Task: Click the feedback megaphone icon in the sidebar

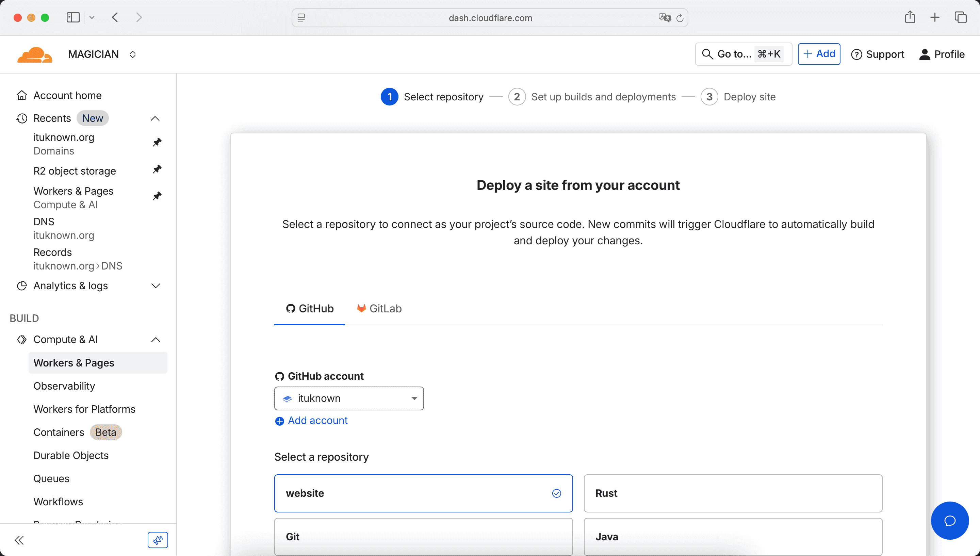Action: pyautogui.click(x=158, y=540)
